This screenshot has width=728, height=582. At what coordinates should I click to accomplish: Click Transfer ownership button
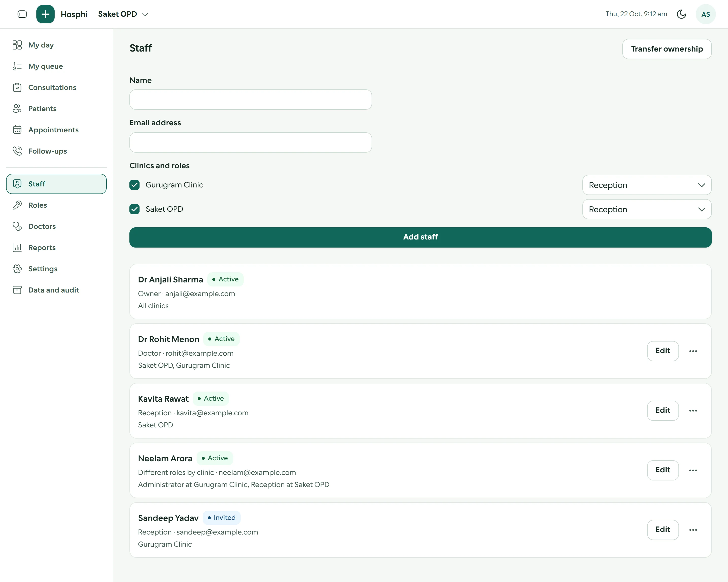tap(667, 49)
